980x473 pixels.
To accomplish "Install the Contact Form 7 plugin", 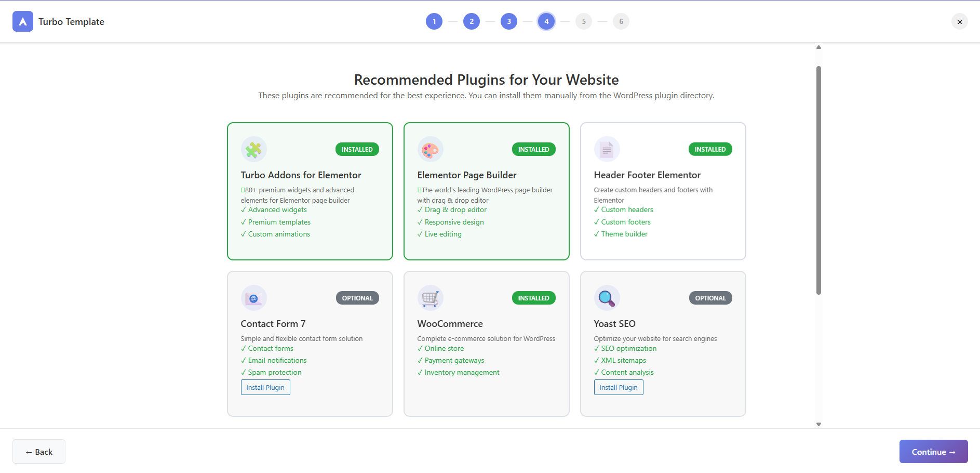I will [265, 387].
